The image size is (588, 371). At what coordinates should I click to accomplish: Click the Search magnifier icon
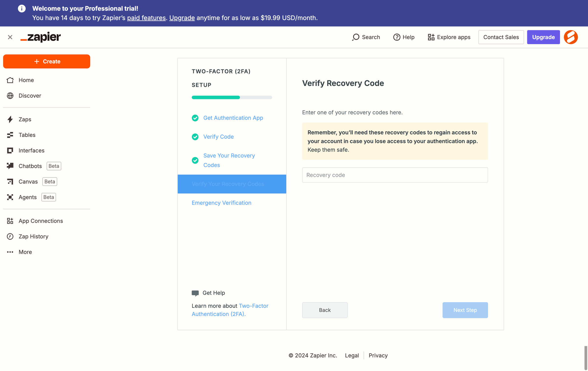point(355,37)
